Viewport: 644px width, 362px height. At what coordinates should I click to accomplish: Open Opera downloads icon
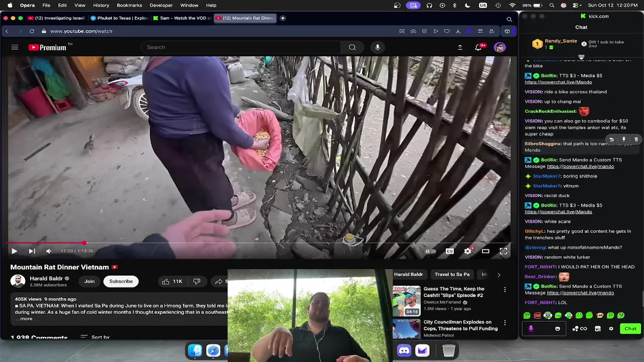pyautogui.click(x=458, y=31)
